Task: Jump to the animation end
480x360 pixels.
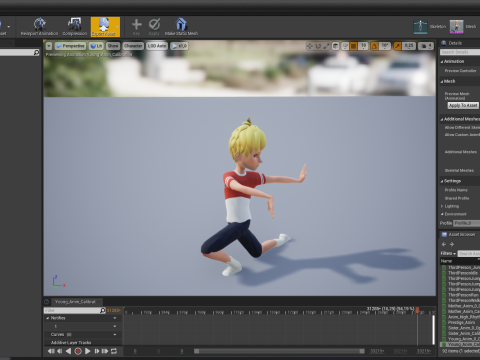Action: pyautogui.click(x=105, y=351)
